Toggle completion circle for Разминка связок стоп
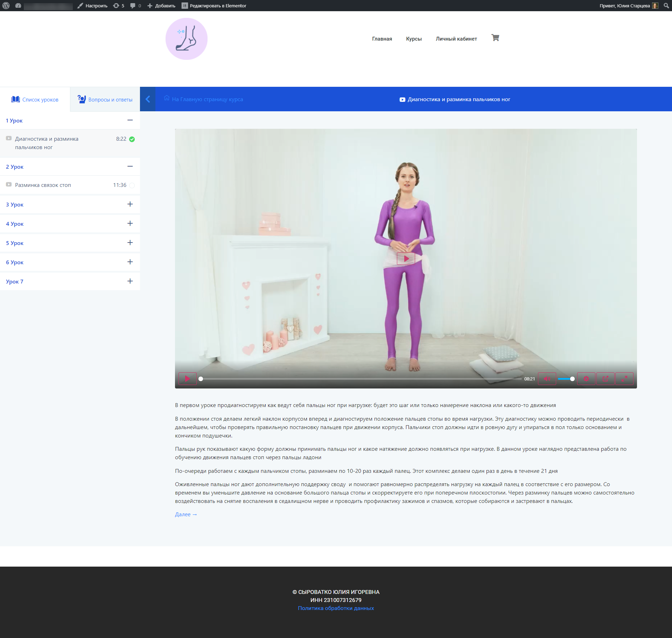This screenshot has width=672, height=638. [x=132, y=185]
